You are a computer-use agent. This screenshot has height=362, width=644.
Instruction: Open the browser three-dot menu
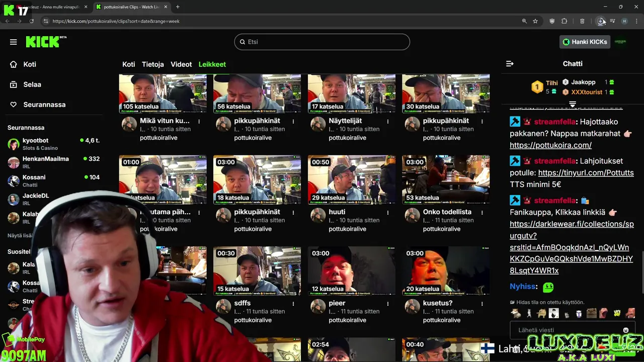click(x=636, y=21)
